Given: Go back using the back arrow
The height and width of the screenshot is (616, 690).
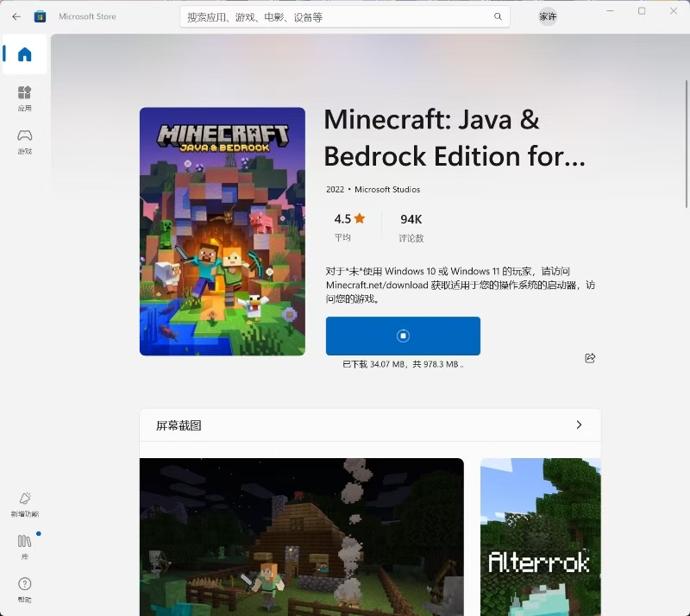Looking at the screenshot, I should [x=16, y=16].
